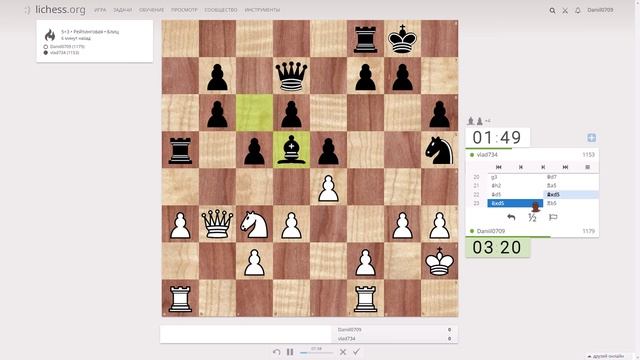Click your clock showing 03:20

497,247
